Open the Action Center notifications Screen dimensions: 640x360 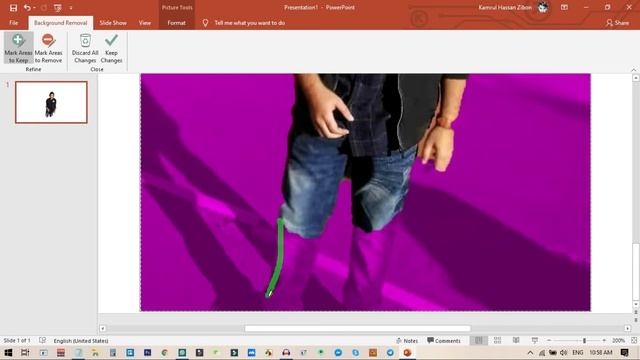[x=624, y=353]
